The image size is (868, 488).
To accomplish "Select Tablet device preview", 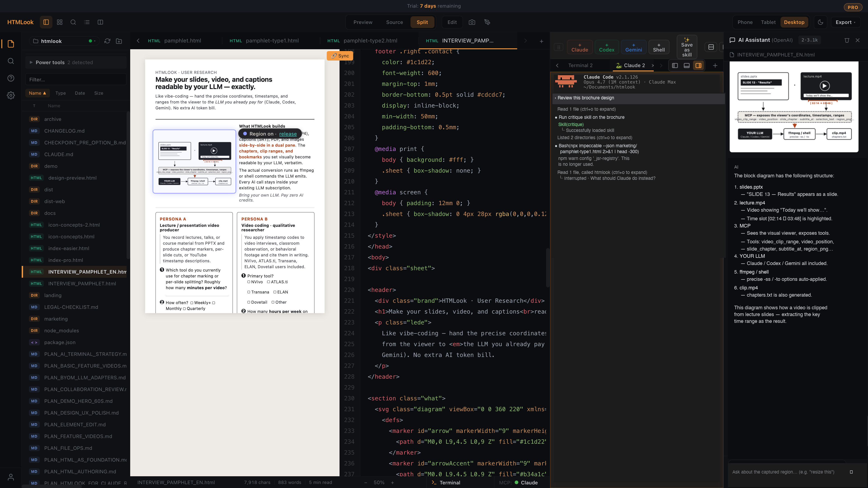I will pyautogui.click(x=768, y=22).
